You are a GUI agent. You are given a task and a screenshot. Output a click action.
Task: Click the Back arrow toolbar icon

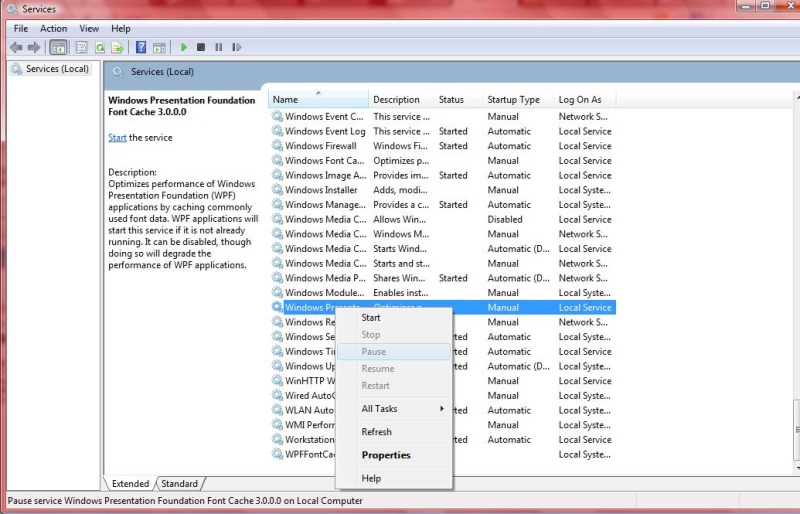coord(16,47)
